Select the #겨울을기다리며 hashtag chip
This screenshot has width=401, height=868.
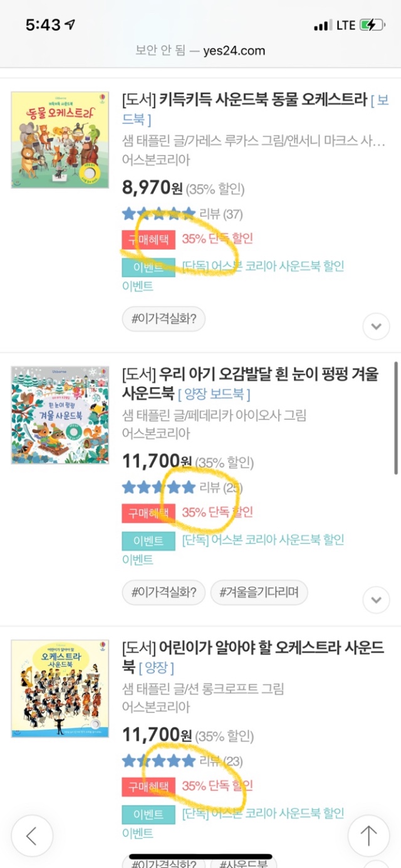click(259, 592)
